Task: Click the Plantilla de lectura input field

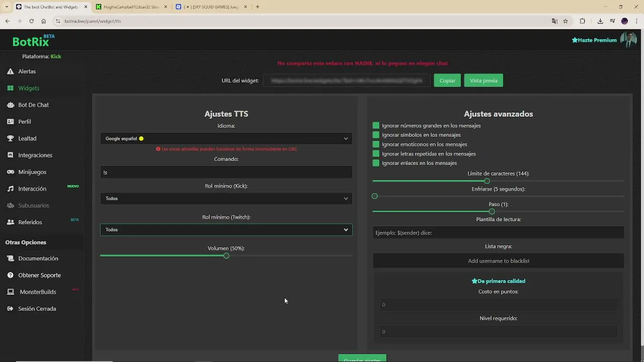Action: coord(498,233)
